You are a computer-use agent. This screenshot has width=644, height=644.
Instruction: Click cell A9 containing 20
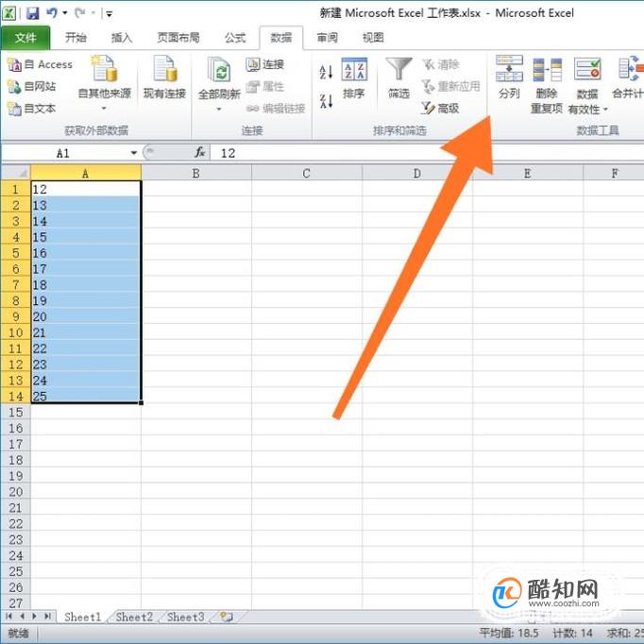click(x=86, y=316)
